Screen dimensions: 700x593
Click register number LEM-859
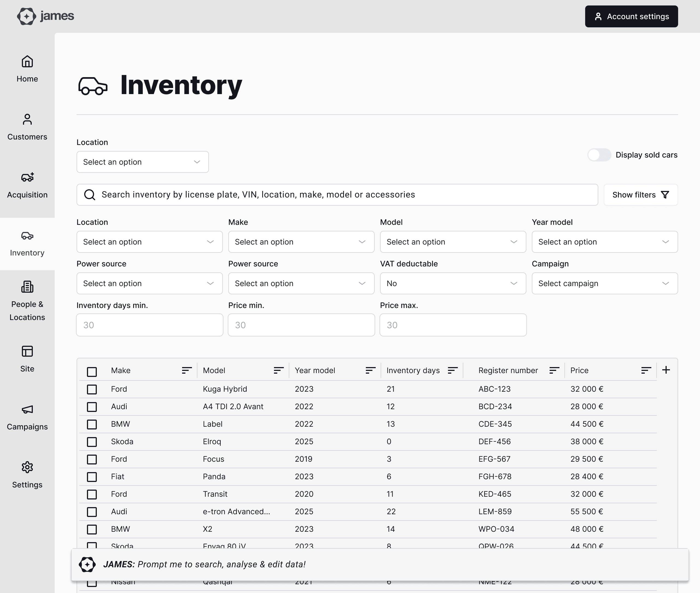point(495,512)
